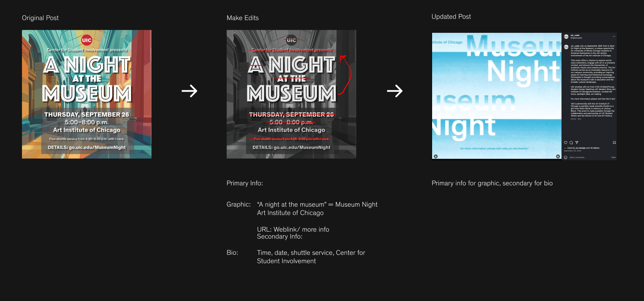Click the red UIC logo on original poster
Image resolution: width=644 pixels, height=301 pixels.
tap(87, 40)
